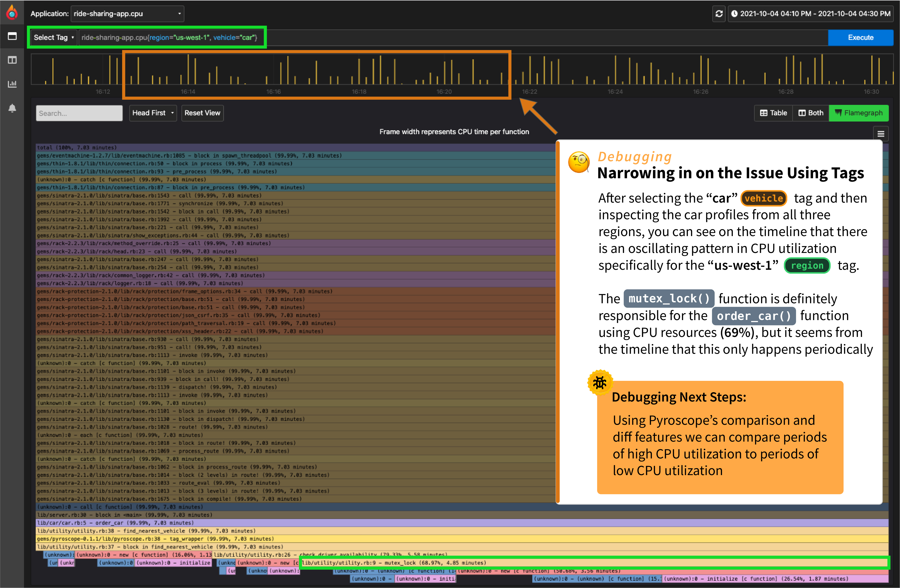Click the Pyroscope flame logo
Screen dimensions: 900x588
[x=12, y=12]
